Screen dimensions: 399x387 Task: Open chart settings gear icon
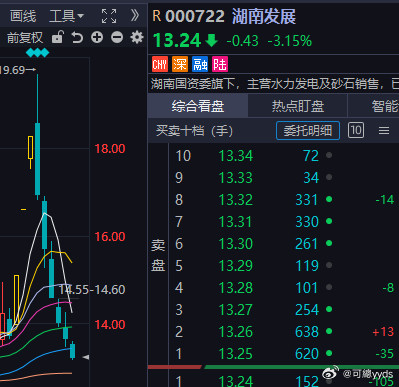coord(137,37)
